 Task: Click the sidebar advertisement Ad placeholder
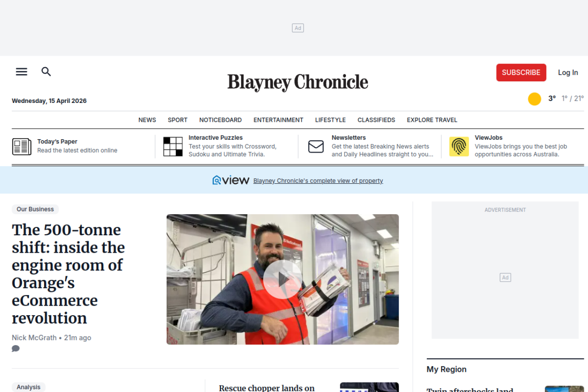coord(505,278)
